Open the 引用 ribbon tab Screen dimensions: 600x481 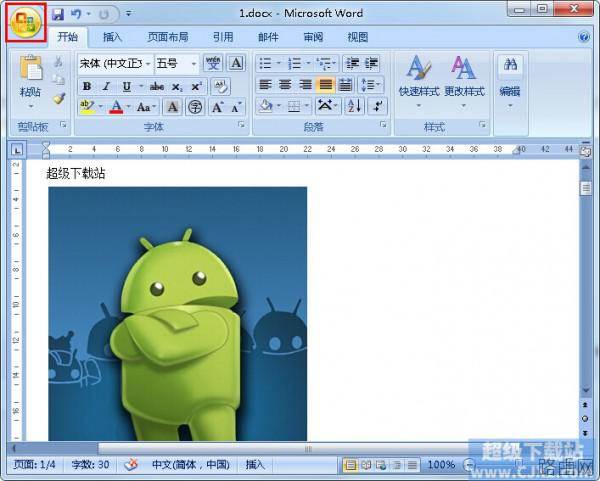coord(223,37)
